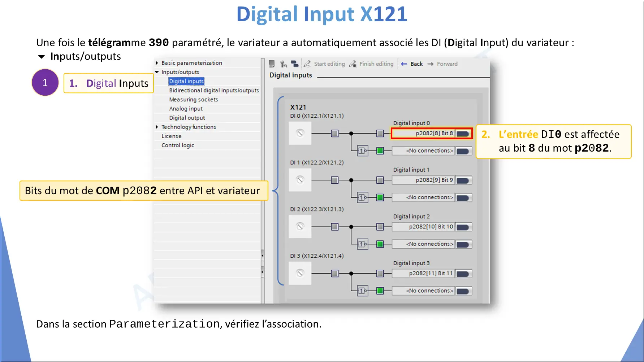Select Bidirectional digital inputs/outputs in the tree
This screenshot has width=644, height=362.
click(214, 90)
